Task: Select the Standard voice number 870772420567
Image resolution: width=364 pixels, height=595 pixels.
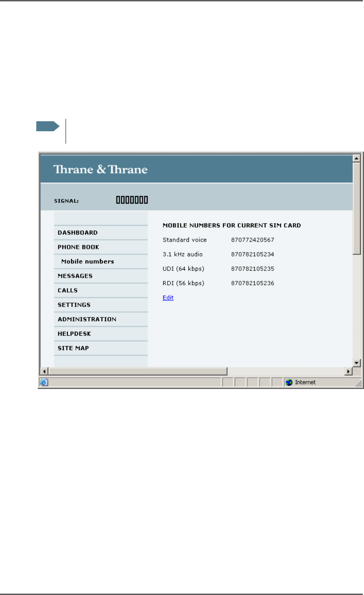Action: [x=253, y=240]
